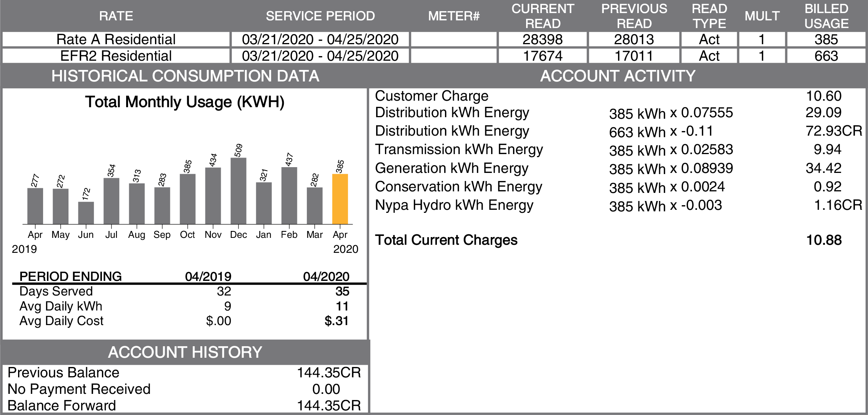Click the Total Current Charges label
The width and height of the screenshot is (868, 415).
click(x=446, y=240)
